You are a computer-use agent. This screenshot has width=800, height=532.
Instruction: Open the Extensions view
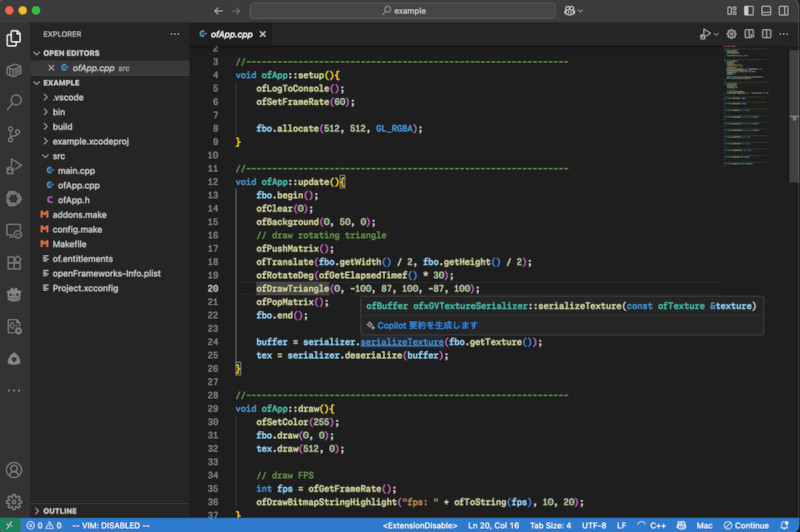click(14, 263)
